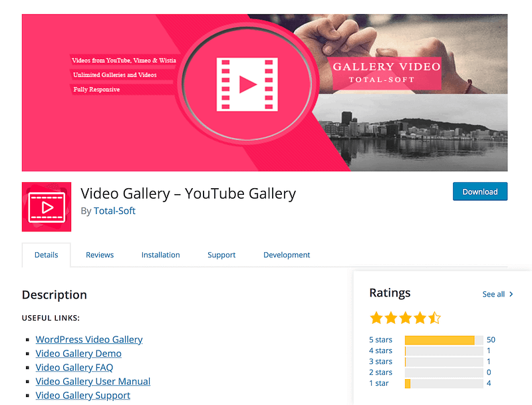The height and width of the screenshot is (405, 532).
Task: Open the Details tab
Action: point(46,255)
